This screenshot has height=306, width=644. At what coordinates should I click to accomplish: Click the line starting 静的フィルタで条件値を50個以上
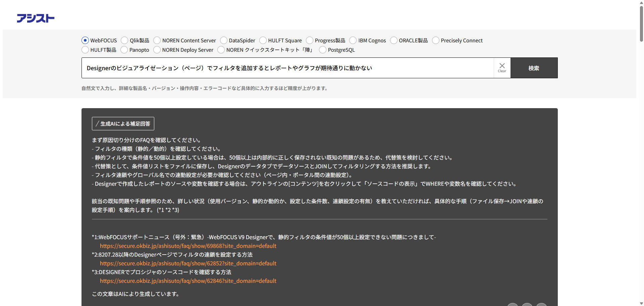273,158
